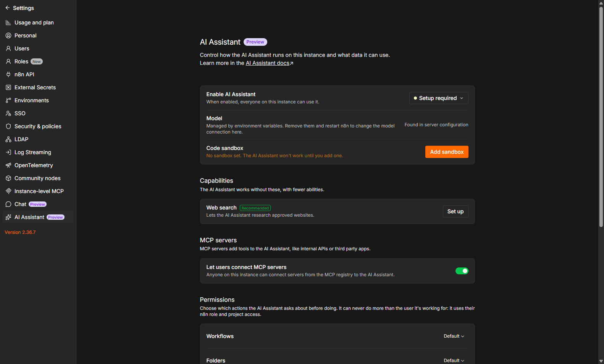This screenshot has width=604, height=364.
Task: Select n8n API in the sidebar
Action: [38, 74]
